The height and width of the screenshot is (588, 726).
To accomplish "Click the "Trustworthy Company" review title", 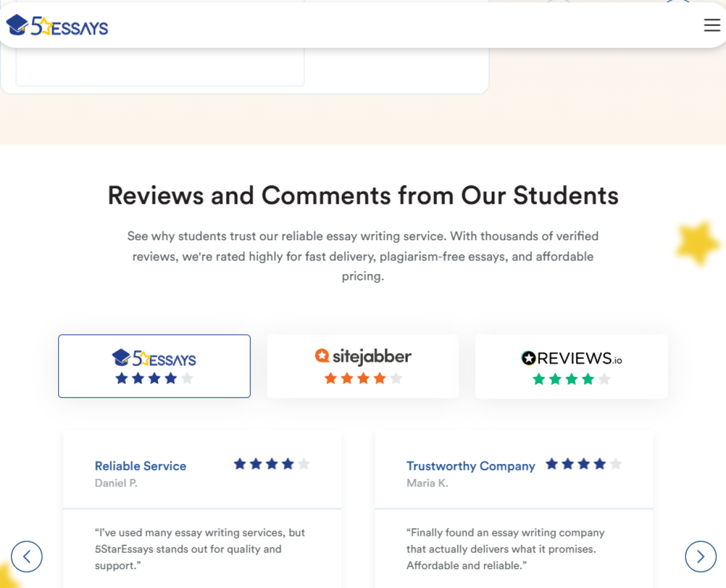I will click(471, 466).
